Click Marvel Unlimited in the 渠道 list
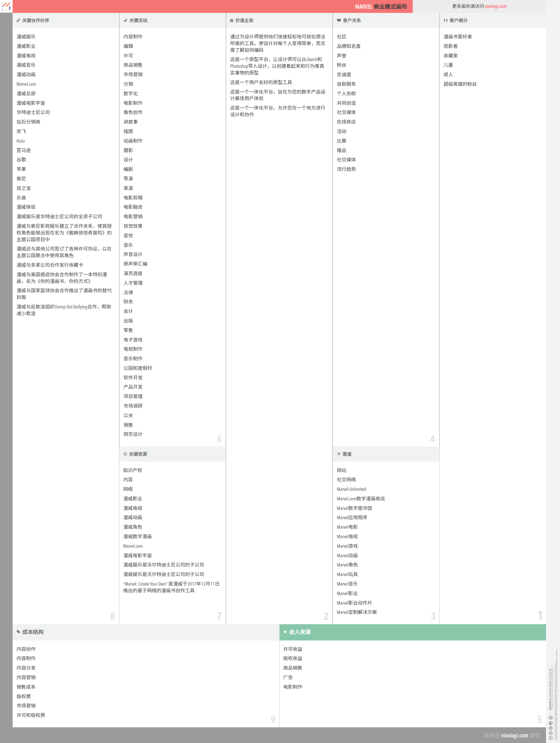 point(351,489)
